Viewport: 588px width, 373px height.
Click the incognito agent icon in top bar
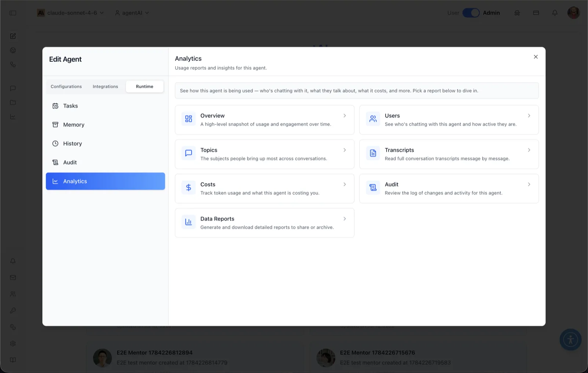(517, 13)
